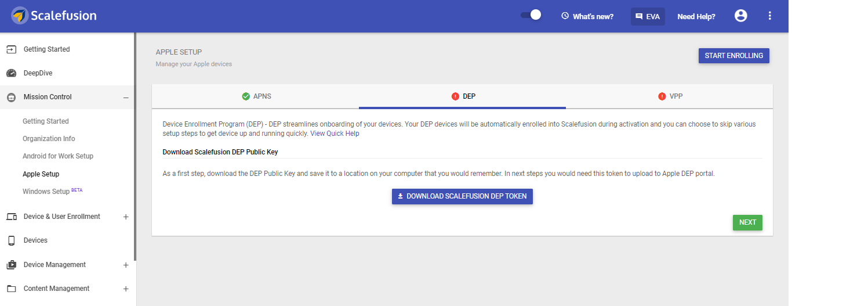Expand Device Management section

click(126, 265)
